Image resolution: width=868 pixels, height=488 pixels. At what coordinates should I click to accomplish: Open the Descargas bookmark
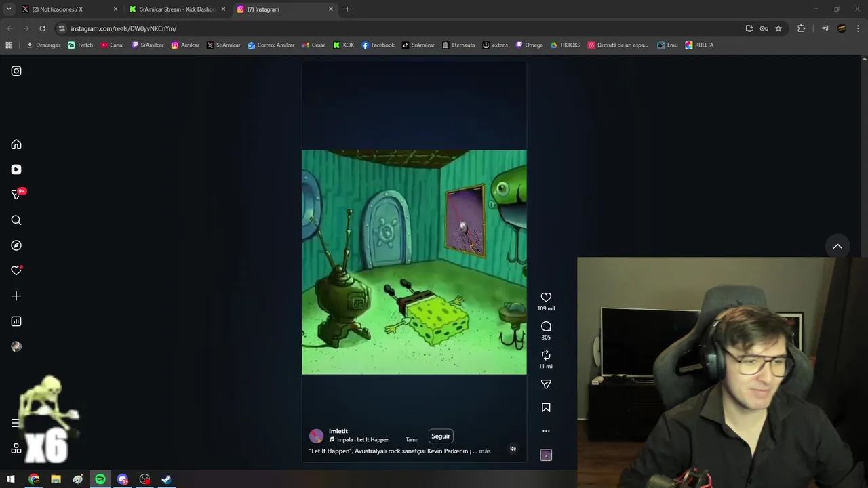pyautogui.click(x=43, y=45)
